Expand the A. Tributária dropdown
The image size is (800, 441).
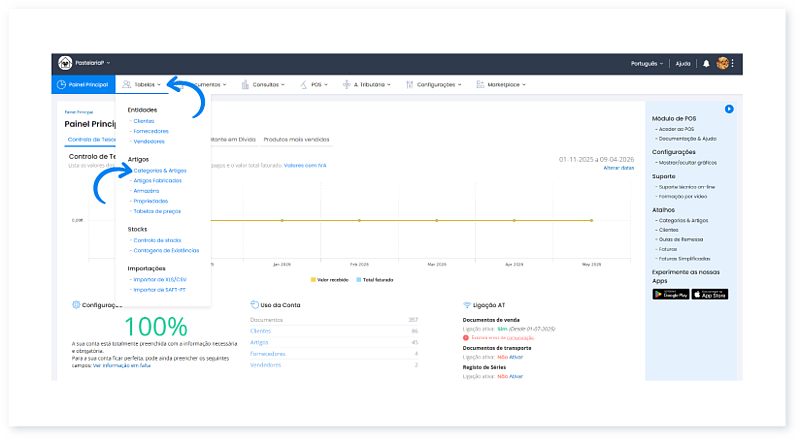[366, 85]
